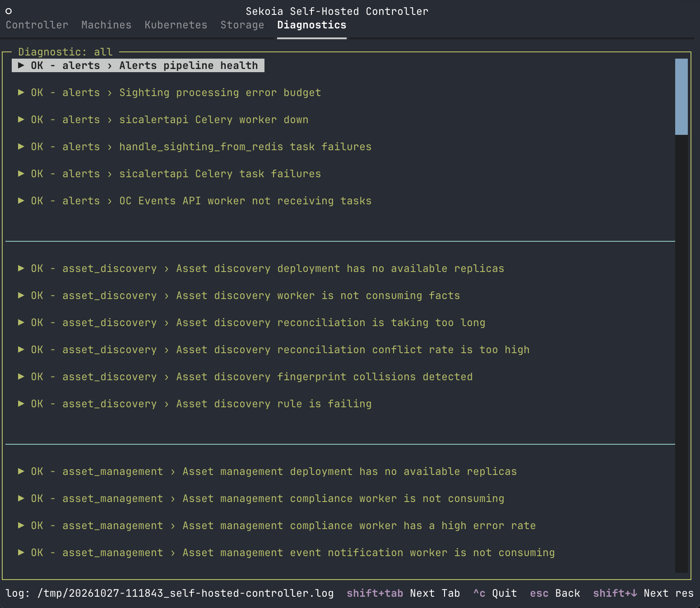Select 'Asset discovery fingerprint collisions detected'

tap(245, 377)
